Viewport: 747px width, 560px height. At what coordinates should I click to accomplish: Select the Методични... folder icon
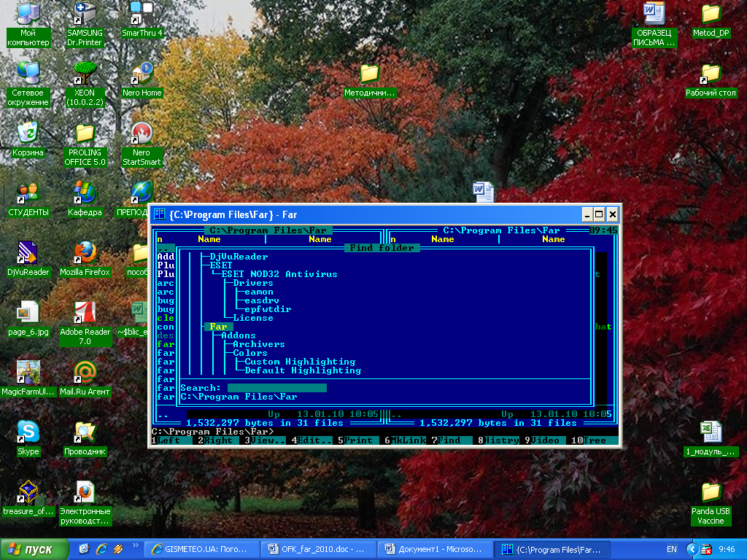(370, 81)
